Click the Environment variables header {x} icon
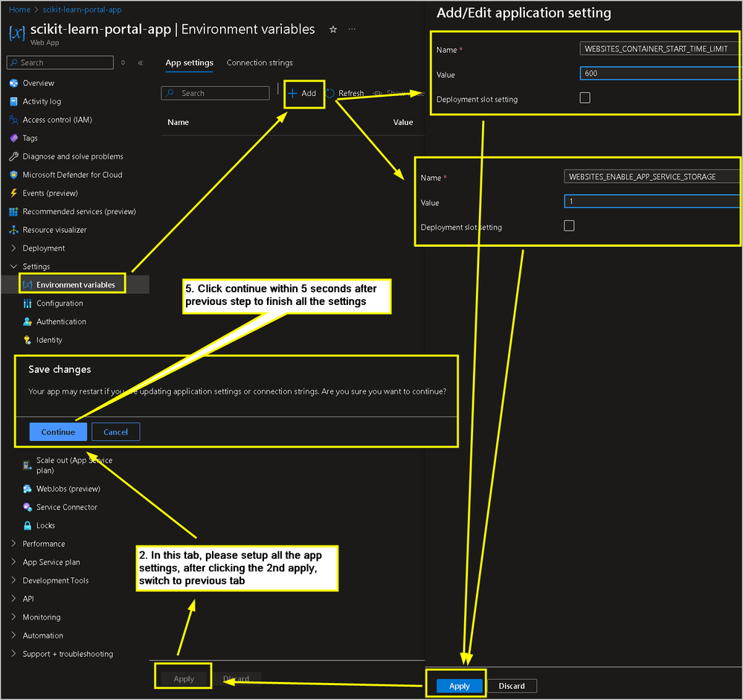The image size is (743, 700). click(17, 33)
